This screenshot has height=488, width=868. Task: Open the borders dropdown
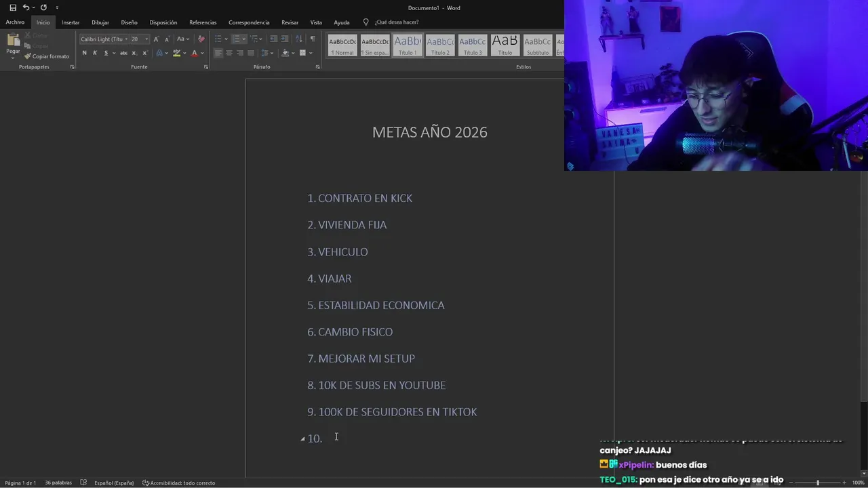310,53
